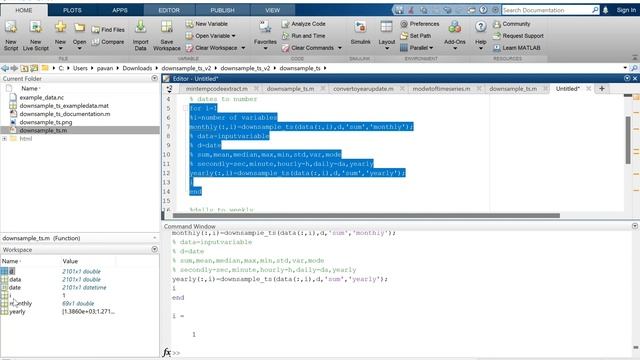Switch to modeltoftimeseries.m editor tab

441,89
